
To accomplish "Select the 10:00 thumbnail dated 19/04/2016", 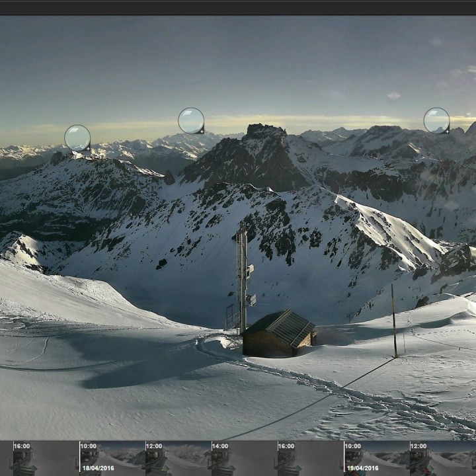I will pos(376,458).
